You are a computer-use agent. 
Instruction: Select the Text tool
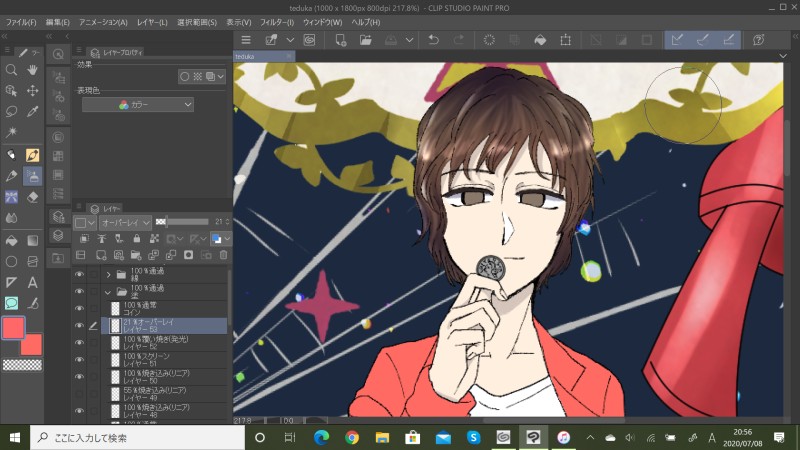(x=32, y=282)
